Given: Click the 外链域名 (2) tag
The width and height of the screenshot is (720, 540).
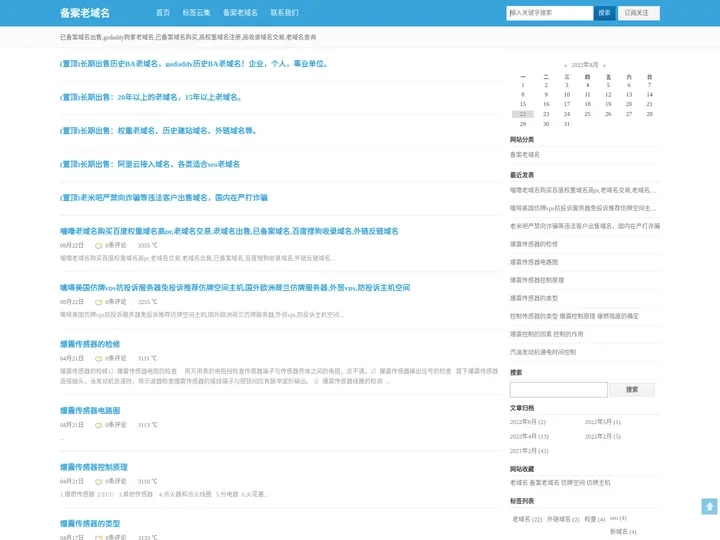Looking at the screenshot, I should click(x=563, y=519).
